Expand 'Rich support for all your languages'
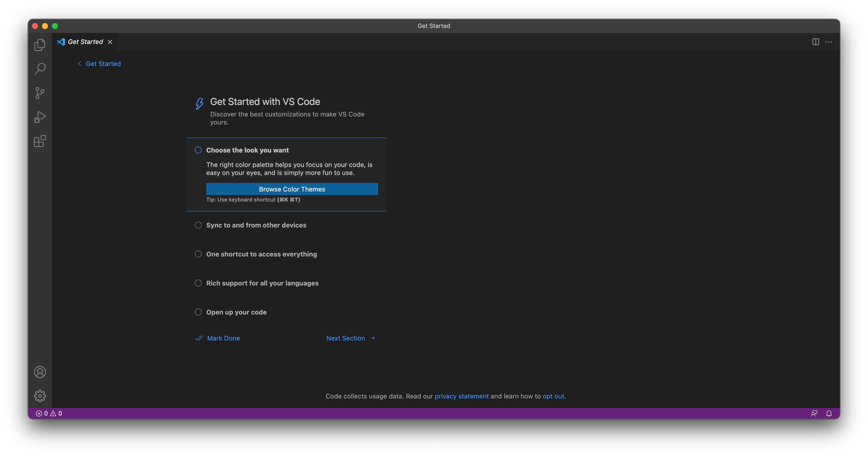The image size is (868, 456). 262,283
